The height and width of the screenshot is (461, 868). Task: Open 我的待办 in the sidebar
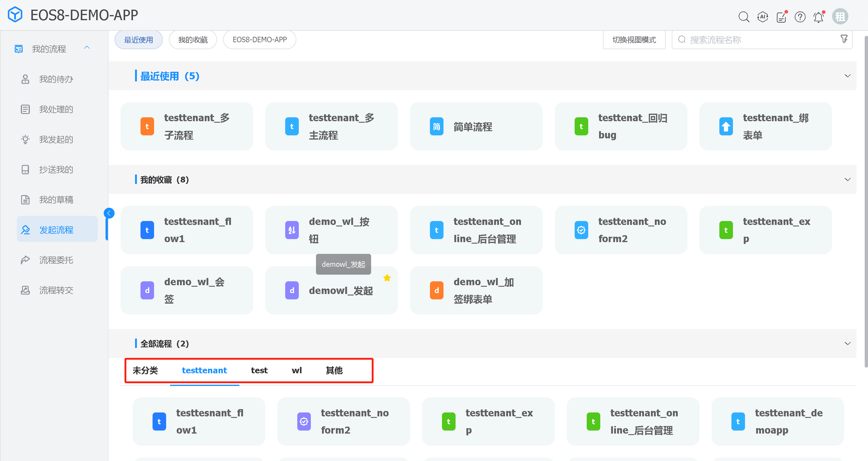(x=56, y=79)
